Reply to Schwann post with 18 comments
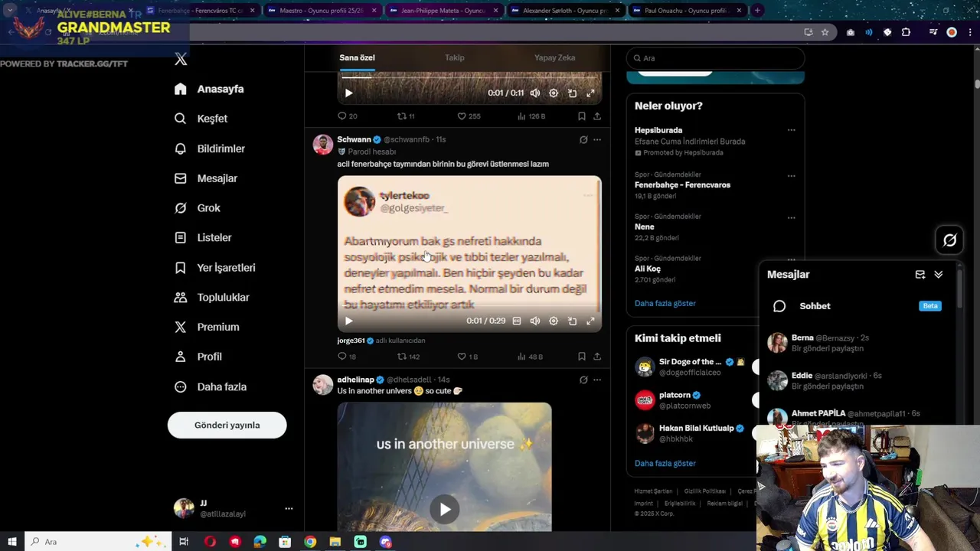 348,357
